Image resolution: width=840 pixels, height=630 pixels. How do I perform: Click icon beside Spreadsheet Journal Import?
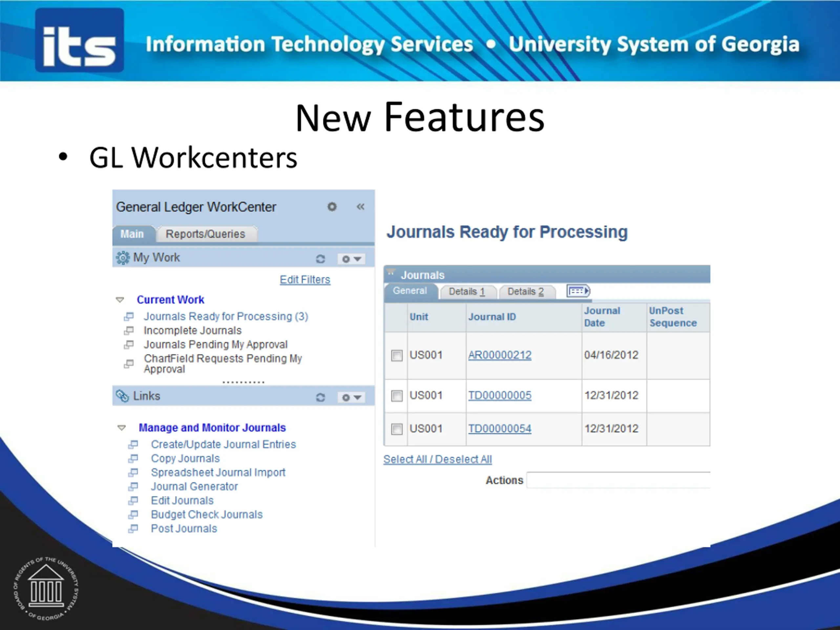click(x=133, y=472)
